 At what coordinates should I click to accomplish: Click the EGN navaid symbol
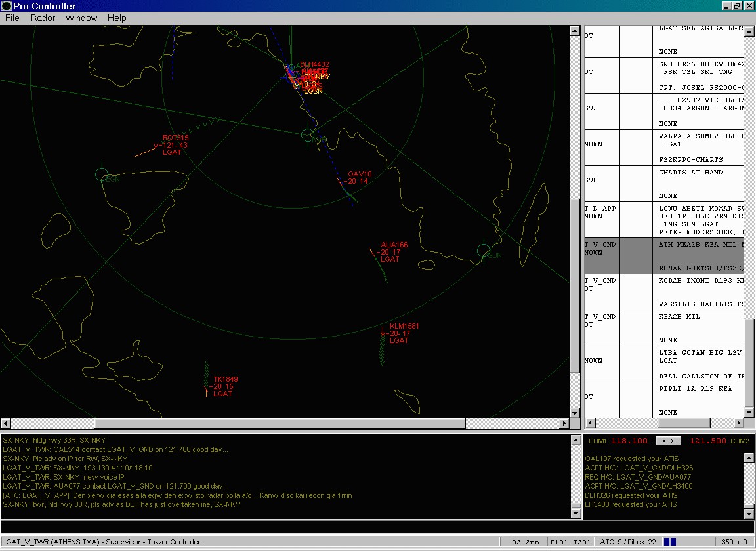pyautogui.click(x=102, y=174)
